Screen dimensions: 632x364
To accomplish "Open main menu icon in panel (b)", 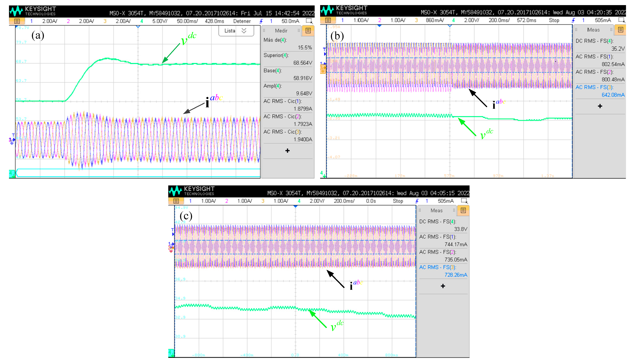I will coord(328,20).
